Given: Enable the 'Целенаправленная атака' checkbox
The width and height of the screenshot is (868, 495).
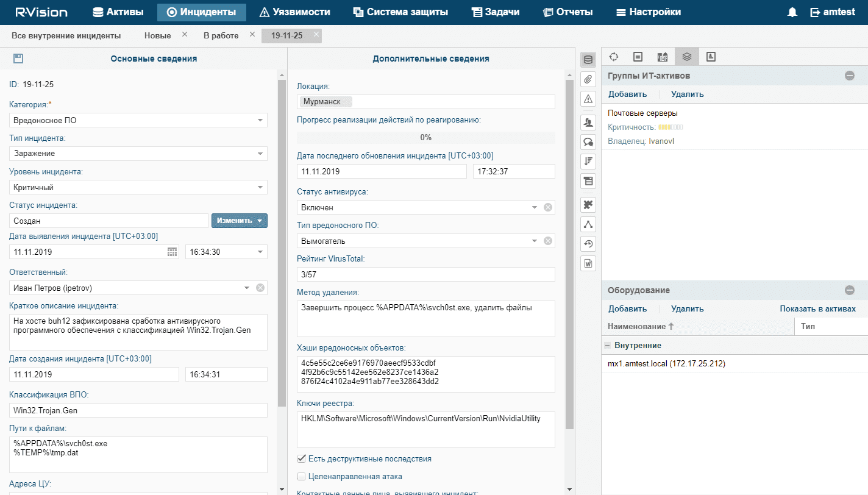Looking at the screenshot, I should pyautogui.click(x=301, y=476).
